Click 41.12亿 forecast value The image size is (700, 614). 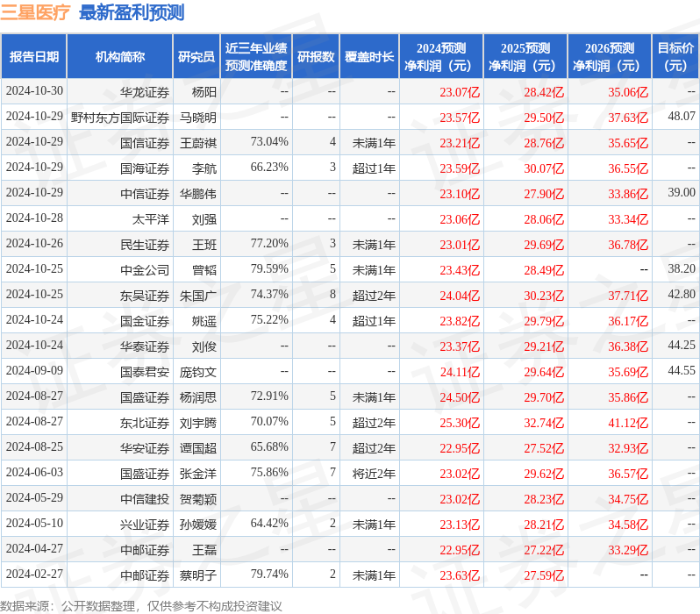click(x=628, y=423)
